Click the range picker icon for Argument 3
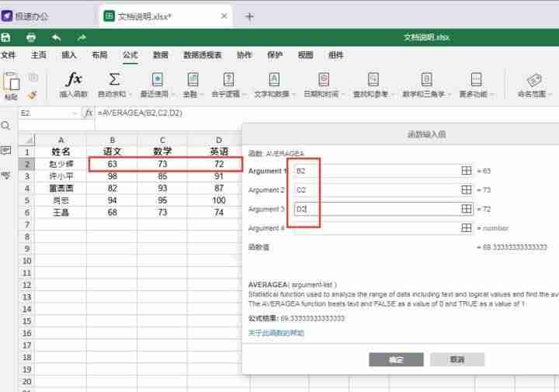This screenshot has width=559, height=392. (467, 209)
